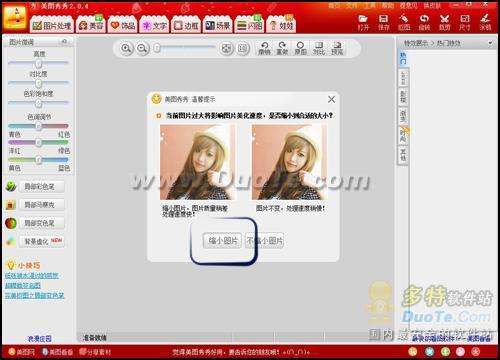The width and height of the screenshot is (500, 360).
Task: Click the actual size 1:1 icon
Action: click(x=243, y=49)
